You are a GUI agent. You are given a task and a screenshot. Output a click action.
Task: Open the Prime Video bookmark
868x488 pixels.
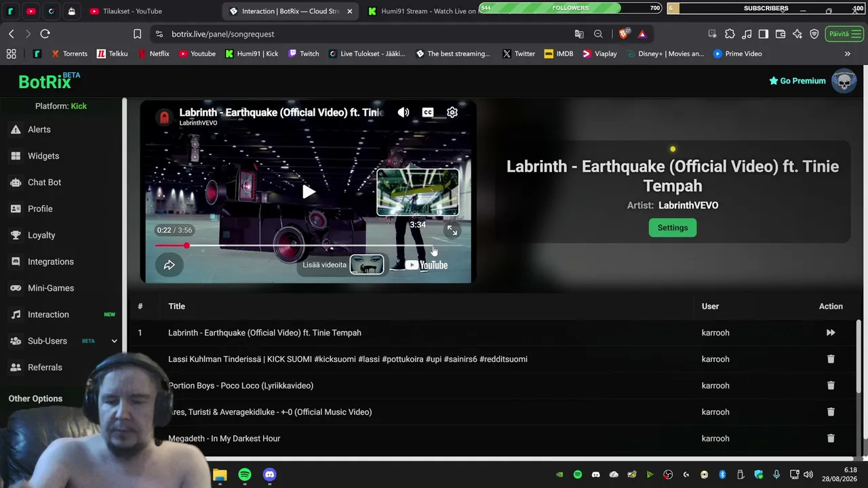point(737,54)
